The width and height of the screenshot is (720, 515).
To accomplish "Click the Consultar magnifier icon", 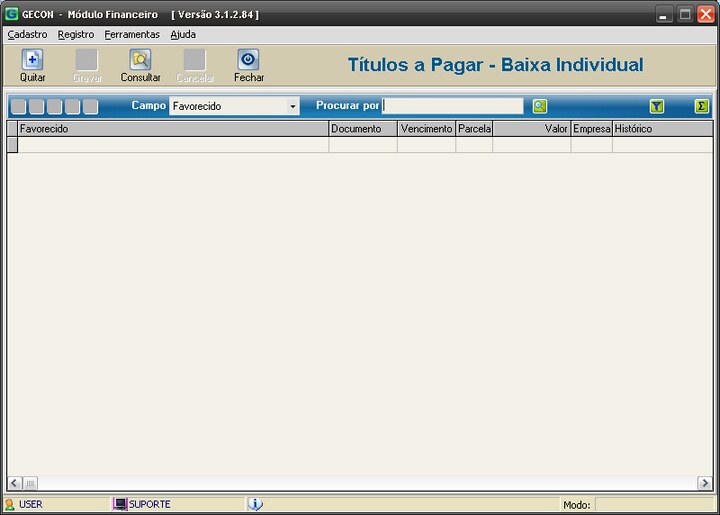I will click(140, 60).
